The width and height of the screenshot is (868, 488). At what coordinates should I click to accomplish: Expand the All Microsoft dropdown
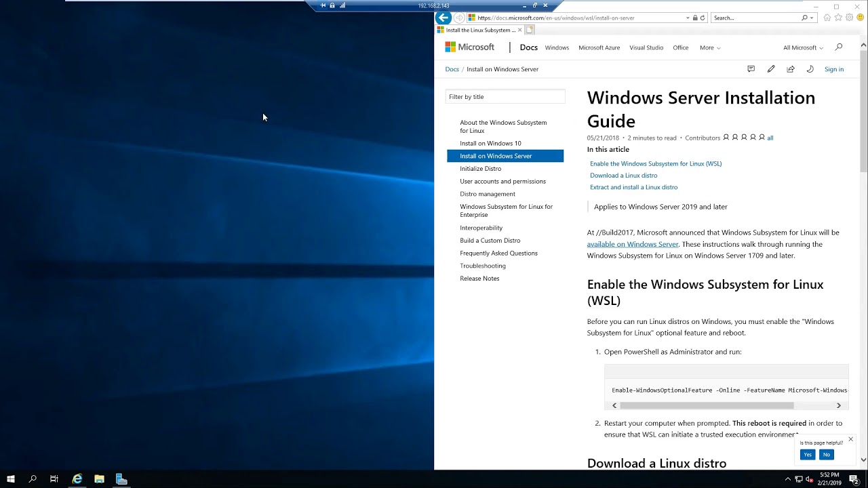coord(803,47)
